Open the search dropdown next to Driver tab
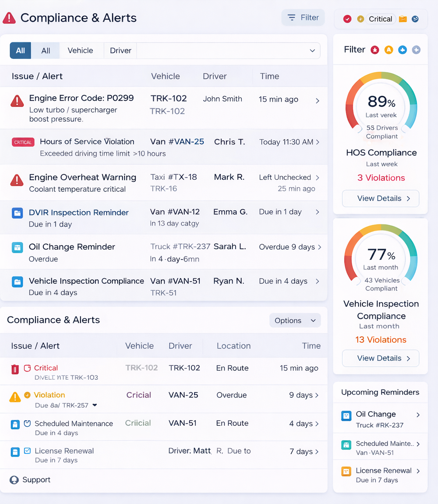 [312, 50]
